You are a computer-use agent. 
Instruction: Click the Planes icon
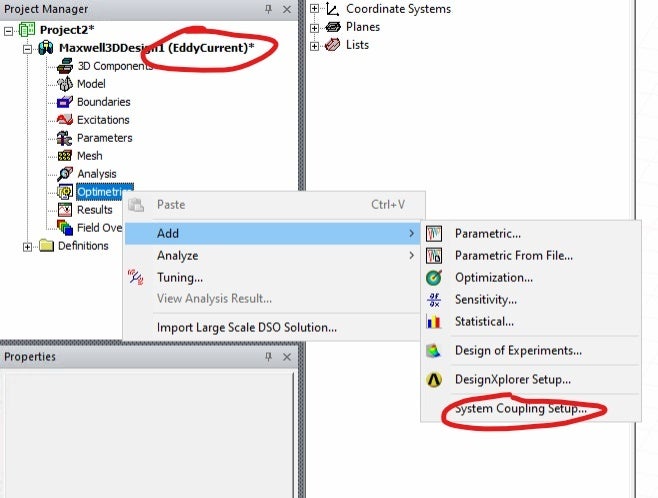(333, 27)
